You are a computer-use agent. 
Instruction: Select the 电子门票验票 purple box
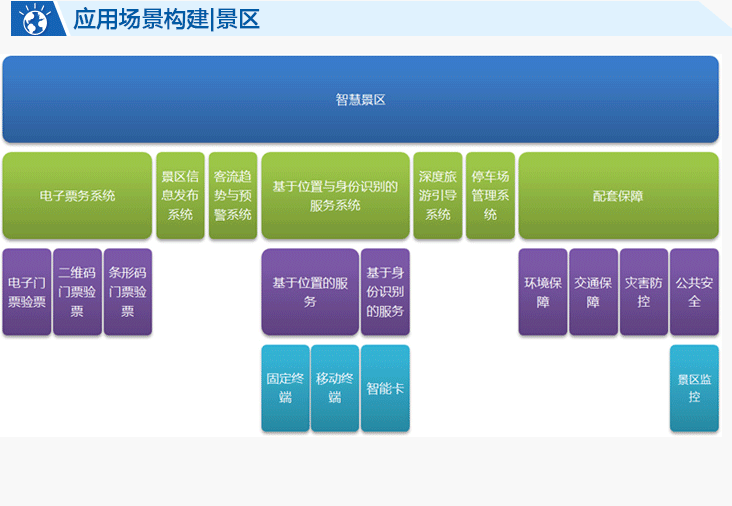tap(27, 292)
